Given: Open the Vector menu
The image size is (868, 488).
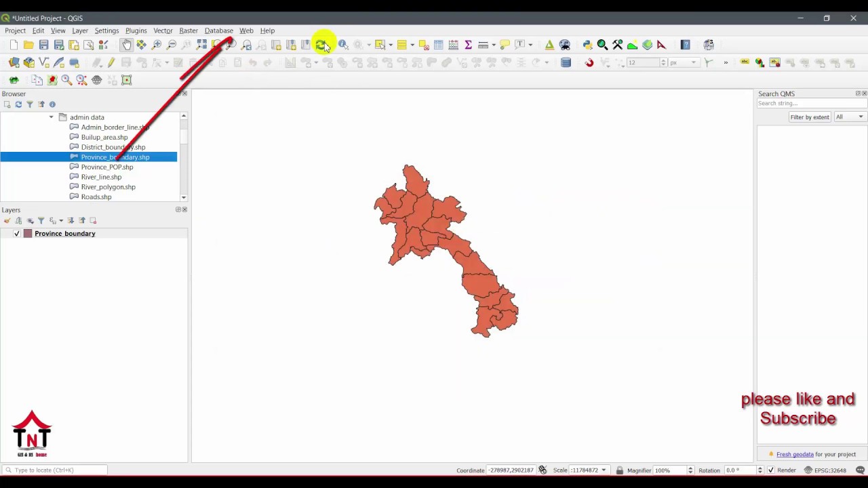Looking at the screenshot, I should 163,30.
